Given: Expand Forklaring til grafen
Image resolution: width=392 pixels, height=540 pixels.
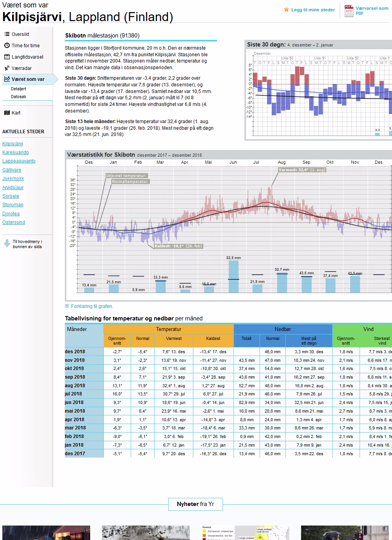Looking at the screenshot, I should tap(89, 306).
